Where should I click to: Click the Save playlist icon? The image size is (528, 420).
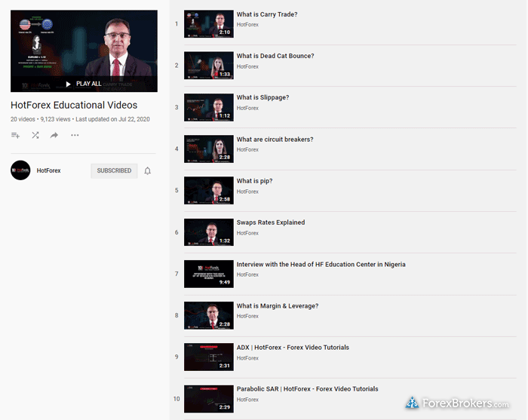[x=16, y=135]
